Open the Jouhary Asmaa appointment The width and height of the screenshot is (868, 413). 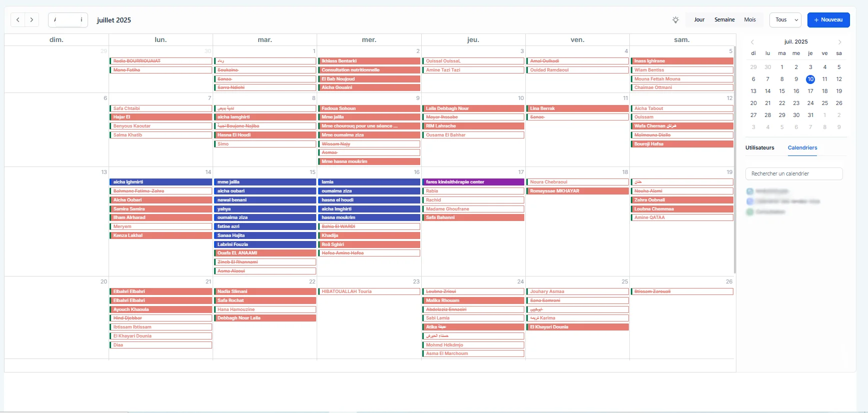(577, 291)
